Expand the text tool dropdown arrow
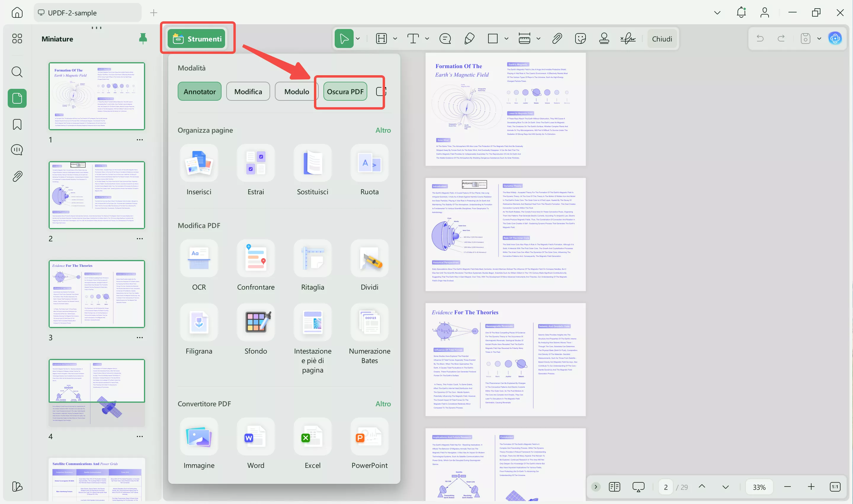This screenshot has height=504, width=853. point(427,39)
